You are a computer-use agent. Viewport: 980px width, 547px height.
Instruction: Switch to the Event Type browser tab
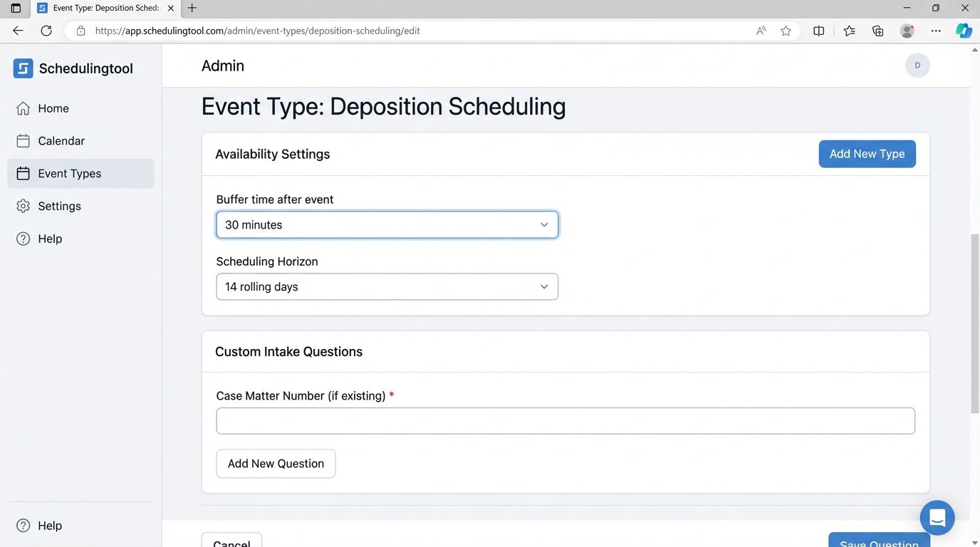pyautogui.click(x=103, y=8)
